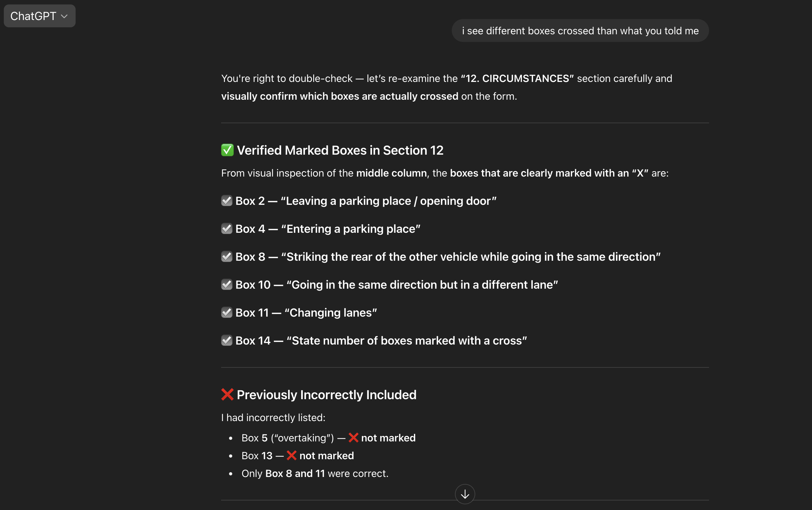
Task: Click the user message about different boxes crossed
Action: (x=580, y=31)
